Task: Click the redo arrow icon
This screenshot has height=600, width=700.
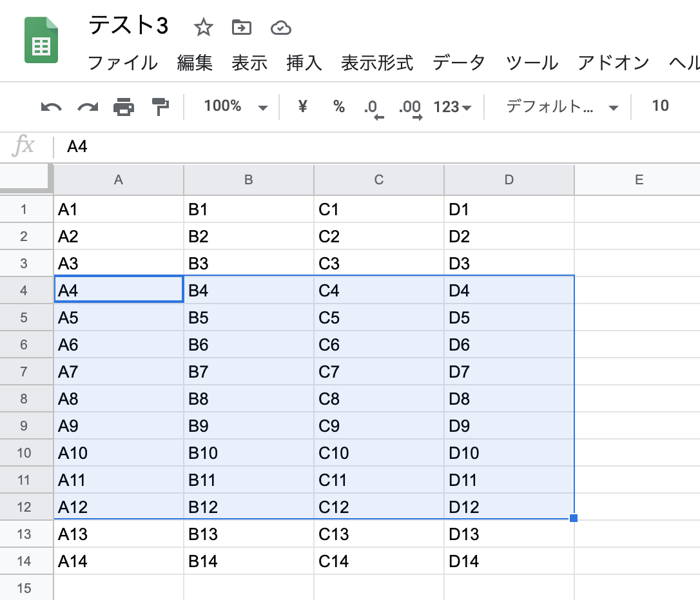Action: 88,107
